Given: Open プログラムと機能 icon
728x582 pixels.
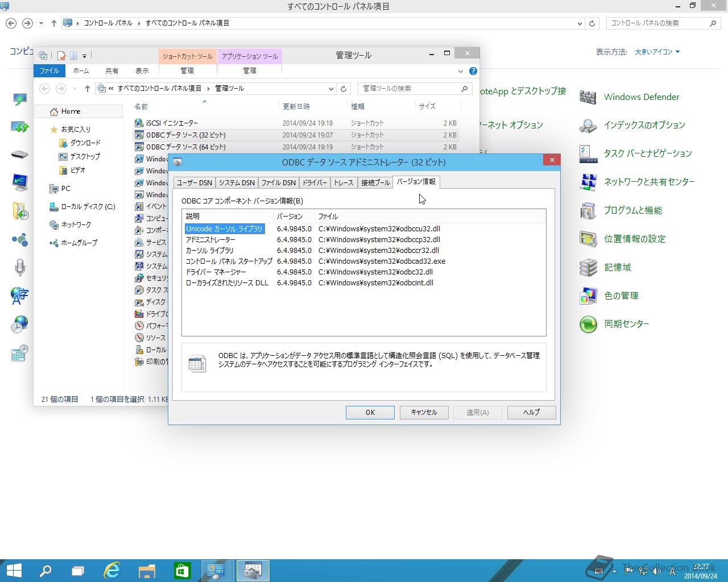Looking at the screenshot, I should 621,211.
